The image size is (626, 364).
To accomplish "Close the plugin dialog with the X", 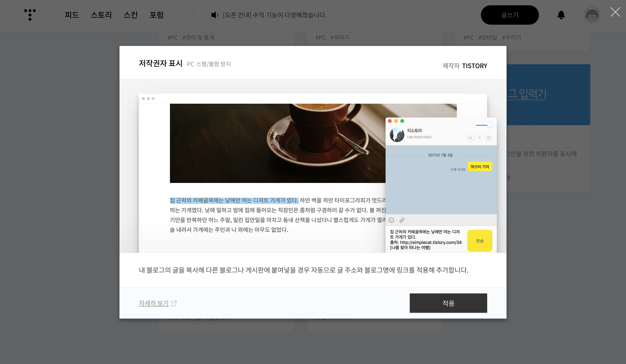I will tap(615, 12).
